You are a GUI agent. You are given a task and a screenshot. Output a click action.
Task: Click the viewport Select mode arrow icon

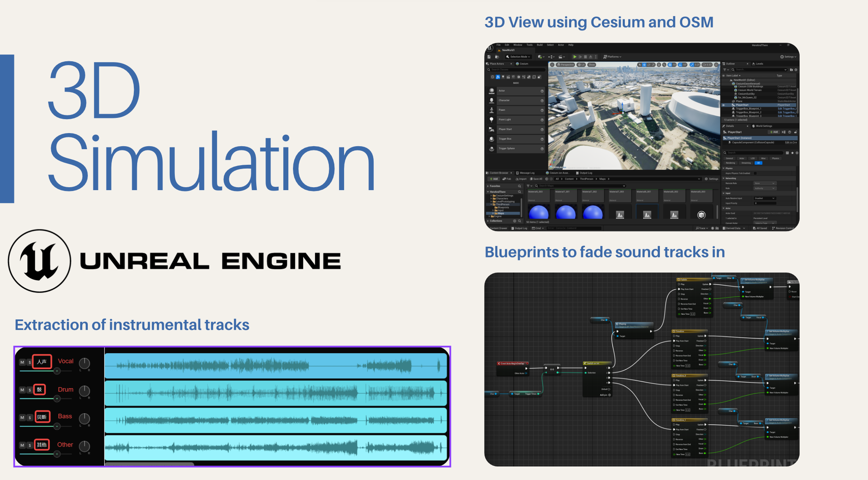[639, 65]
